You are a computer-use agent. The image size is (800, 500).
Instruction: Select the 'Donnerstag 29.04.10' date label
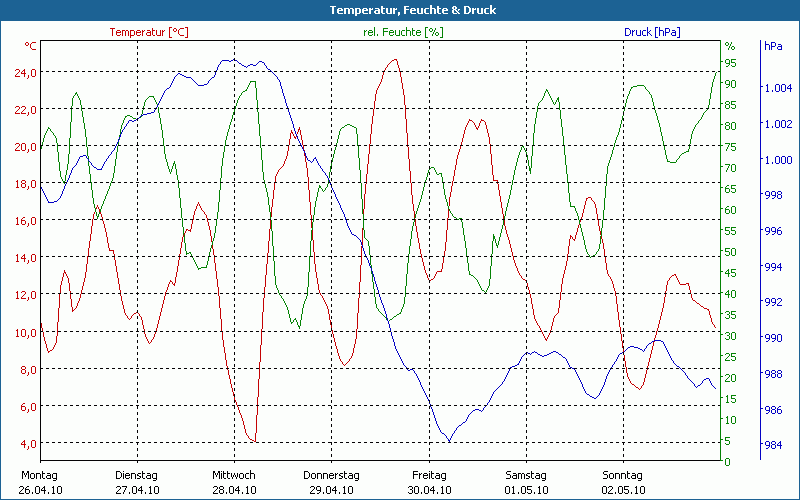click(331, 482)
